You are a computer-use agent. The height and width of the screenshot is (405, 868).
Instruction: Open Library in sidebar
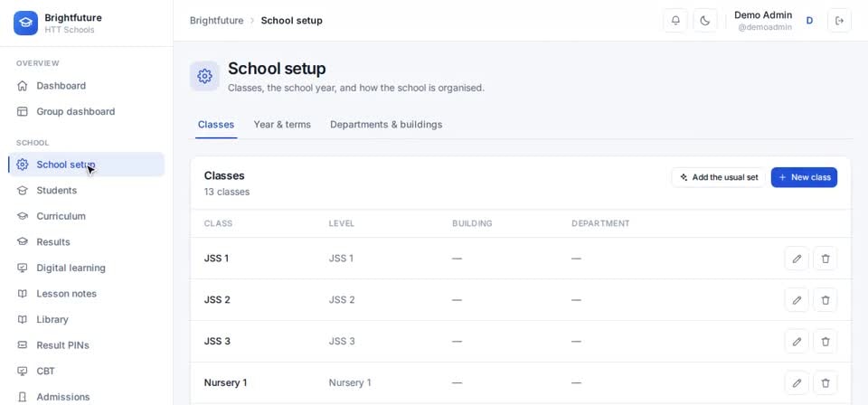tap(87, 319)
